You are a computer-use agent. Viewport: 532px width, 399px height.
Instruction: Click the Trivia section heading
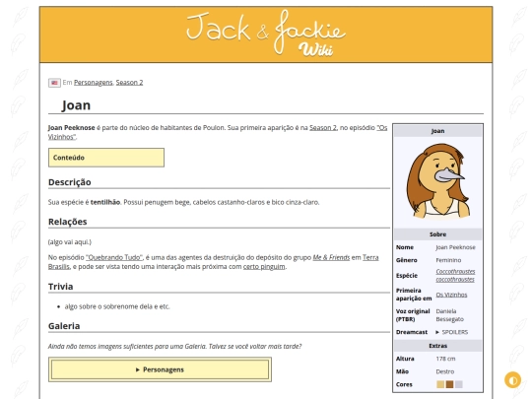[60, 287]
